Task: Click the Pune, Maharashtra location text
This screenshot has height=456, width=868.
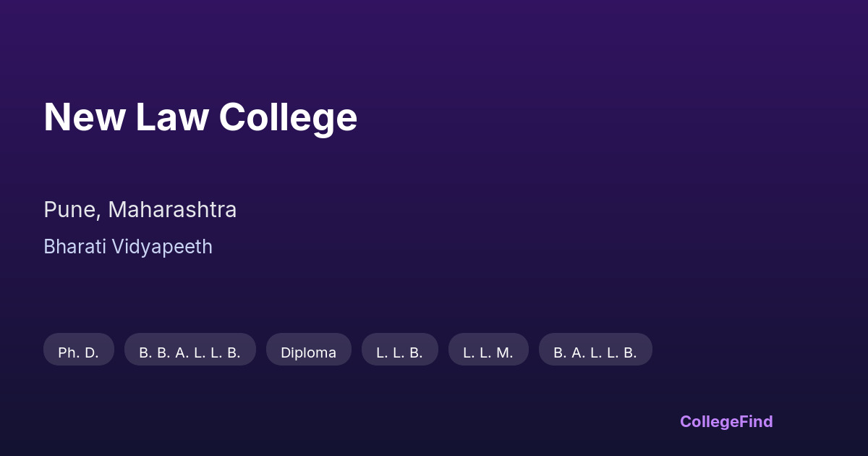Action: (x=140, y=210)
